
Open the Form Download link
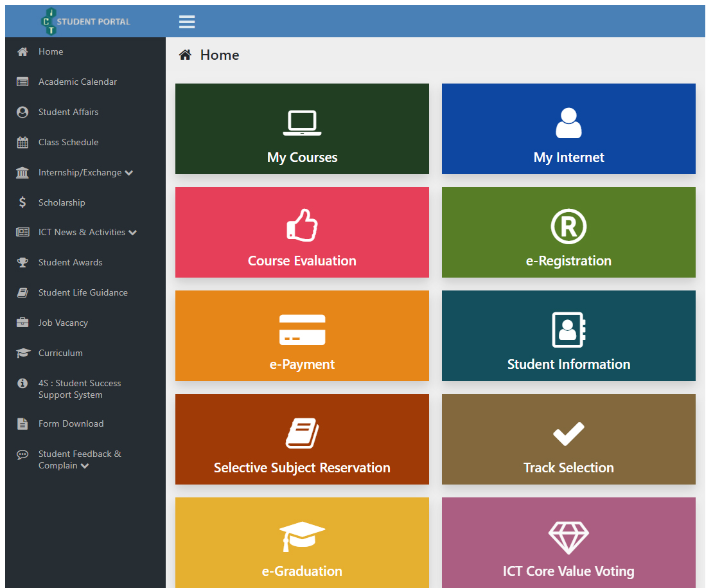click(71, 423)
